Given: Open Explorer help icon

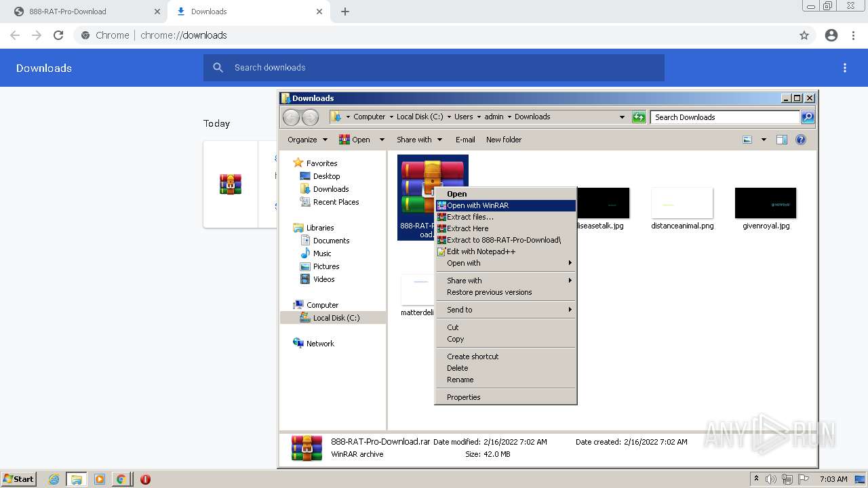Looking at the screenshot, I should click(801, 140).
